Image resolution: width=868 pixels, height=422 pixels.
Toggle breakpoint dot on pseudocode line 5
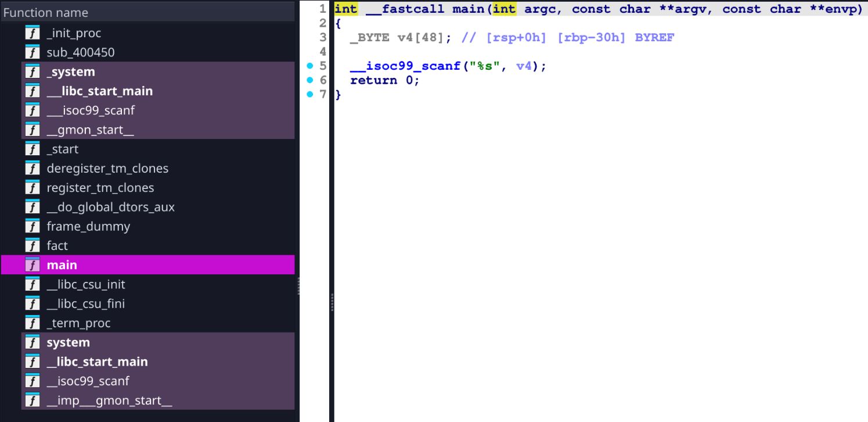click(x=310, y=66)
